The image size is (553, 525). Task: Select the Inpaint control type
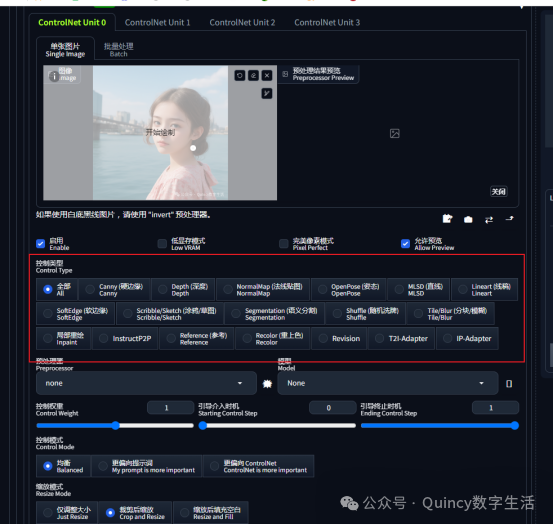63,338
